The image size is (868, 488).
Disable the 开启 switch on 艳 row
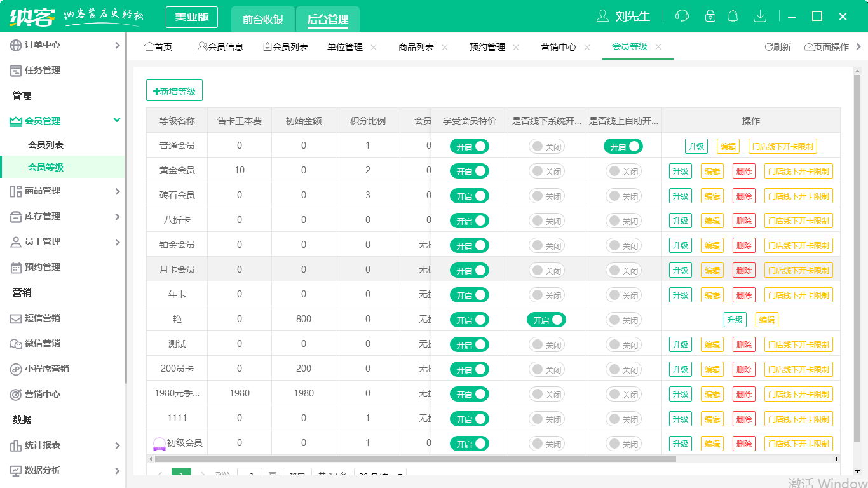coord(546,319)
